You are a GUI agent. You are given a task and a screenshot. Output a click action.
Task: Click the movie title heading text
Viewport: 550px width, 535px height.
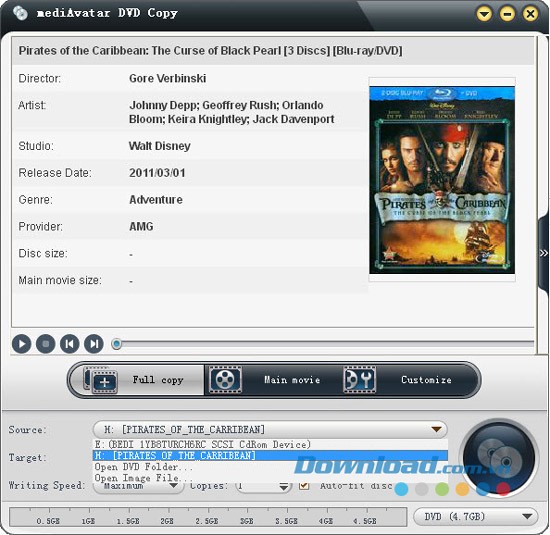[x=210, y=51]
